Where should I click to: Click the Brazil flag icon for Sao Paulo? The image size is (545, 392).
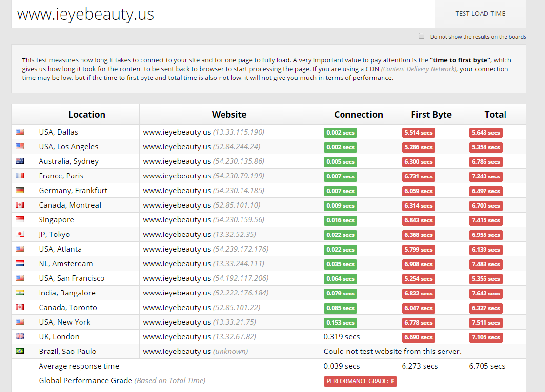coord(20,352)
